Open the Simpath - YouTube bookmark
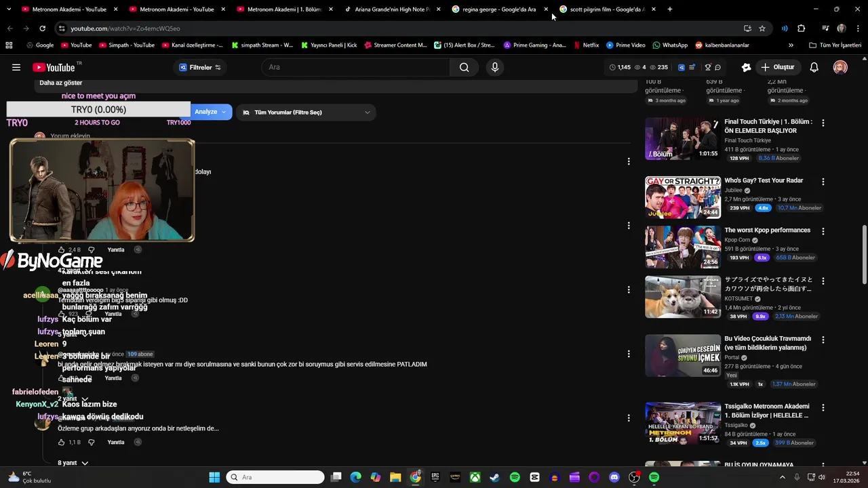868x488 pixels. [x=126, y=45]
